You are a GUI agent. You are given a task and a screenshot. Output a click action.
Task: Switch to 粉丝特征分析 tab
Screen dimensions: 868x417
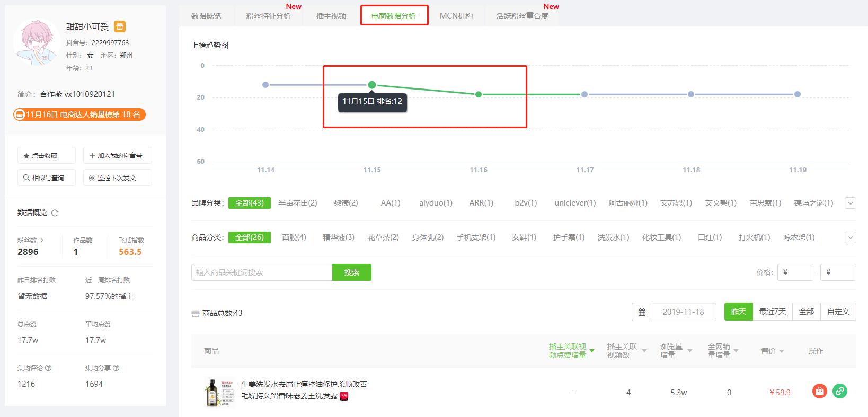coord(269,16)
